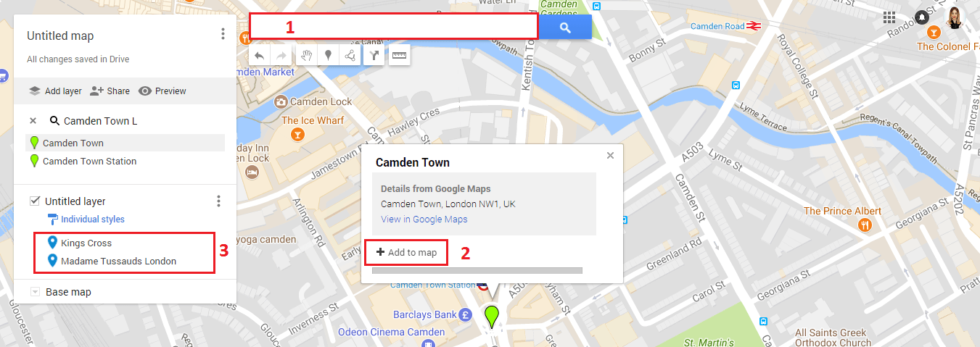
Task: Expand the Base map section
Action: [35, 292]
